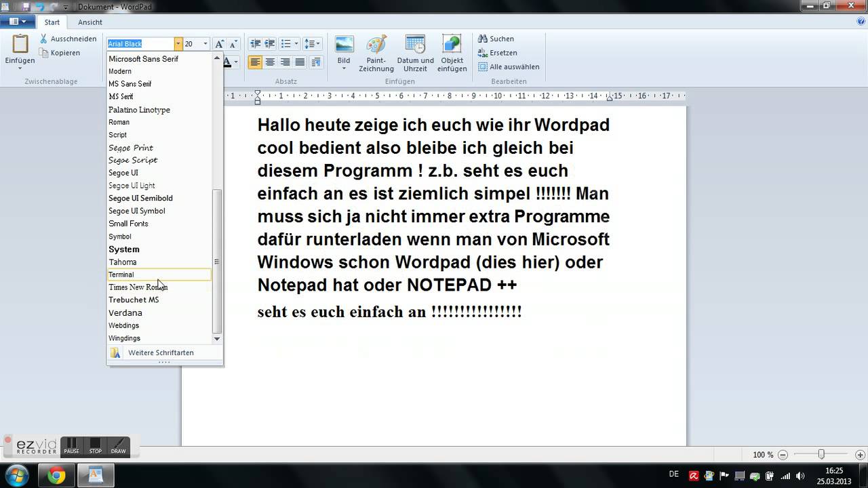
Task: Click into the font name field
Action: click(x=140, y=43)
